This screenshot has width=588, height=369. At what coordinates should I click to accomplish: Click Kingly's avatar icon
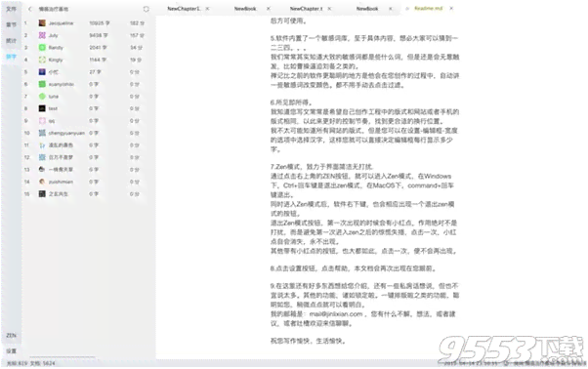coord(42,60)
